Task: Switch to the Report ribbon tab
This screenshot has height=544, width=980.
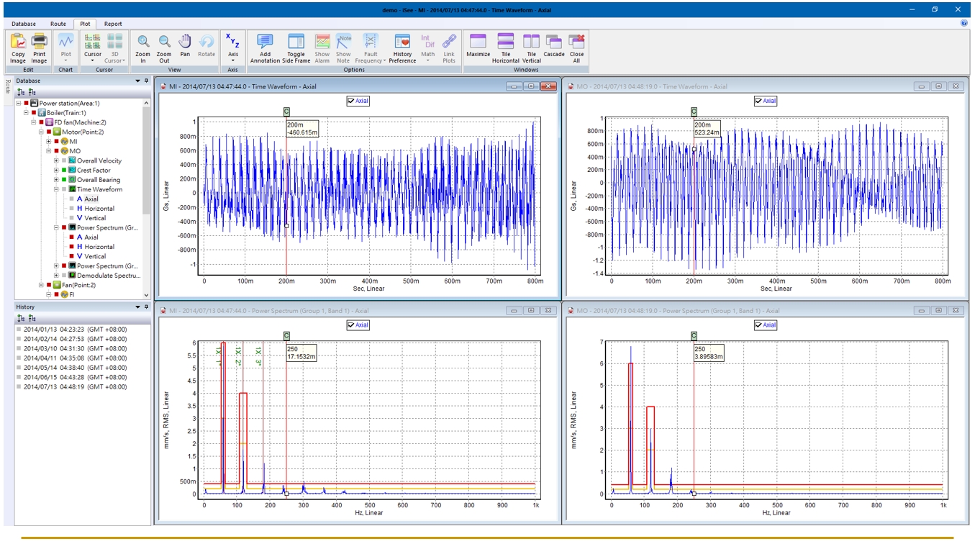Action: tap(113, 24)
